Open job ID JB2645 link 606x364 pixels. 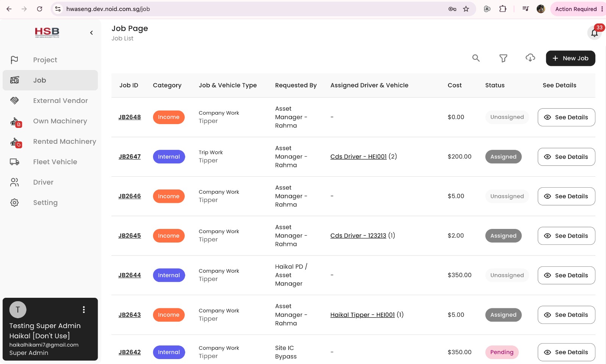pyautogui.click(x=130, y=236)
